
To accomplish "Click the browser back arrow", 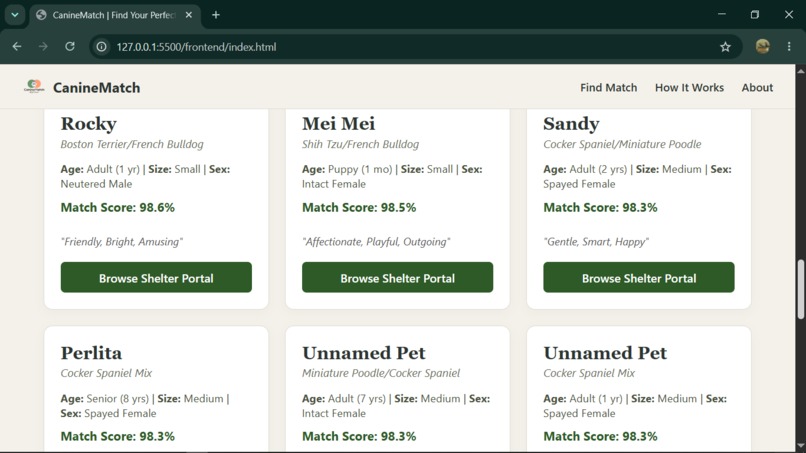I will point(17,47).
